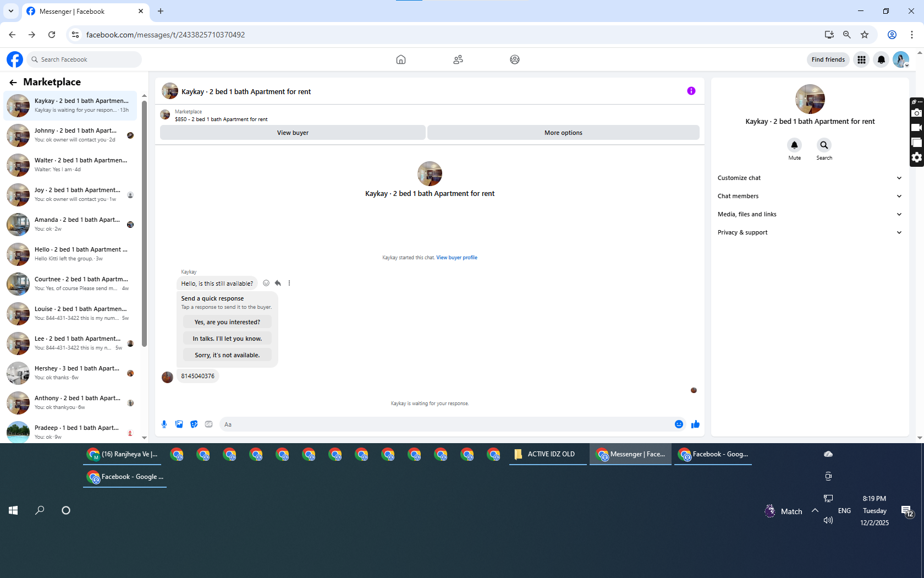Viewport: 924px width, 578px height.
Task: Open Facebook notifications bell
Action: pos(881,59)
